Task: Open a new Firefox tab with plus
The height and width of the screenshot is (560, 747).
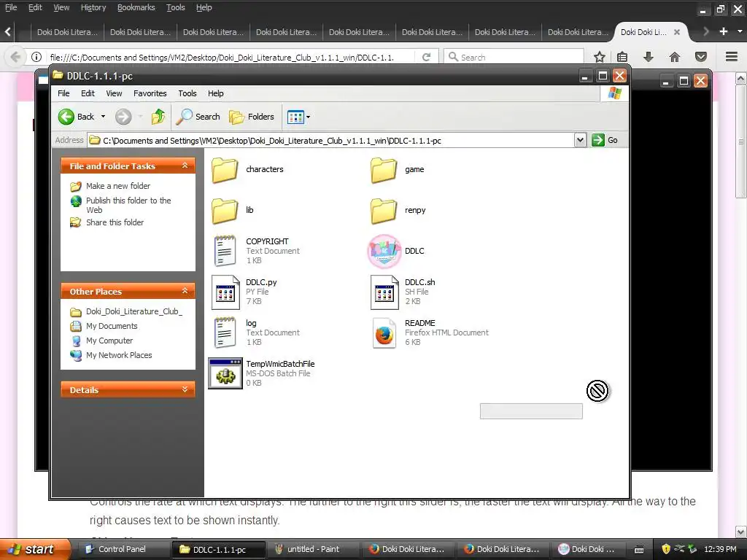Action: (x=723, y=31)
